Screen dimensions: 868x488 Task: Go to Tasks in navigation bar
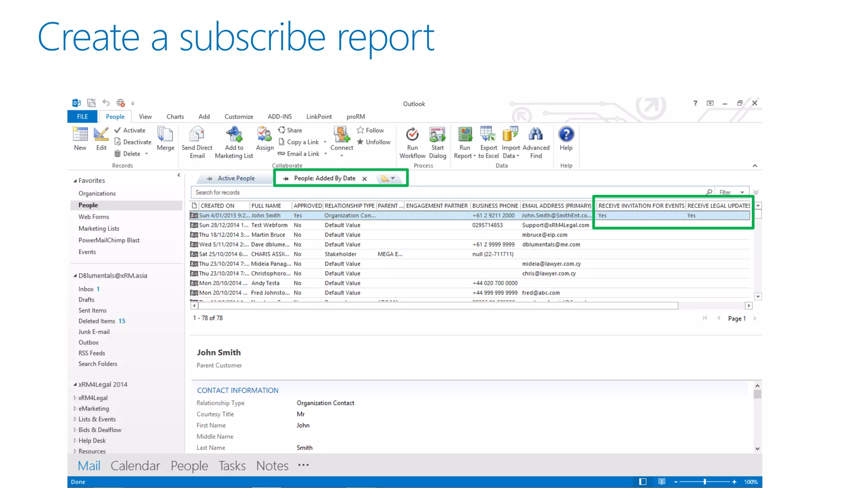pos(232,466)
